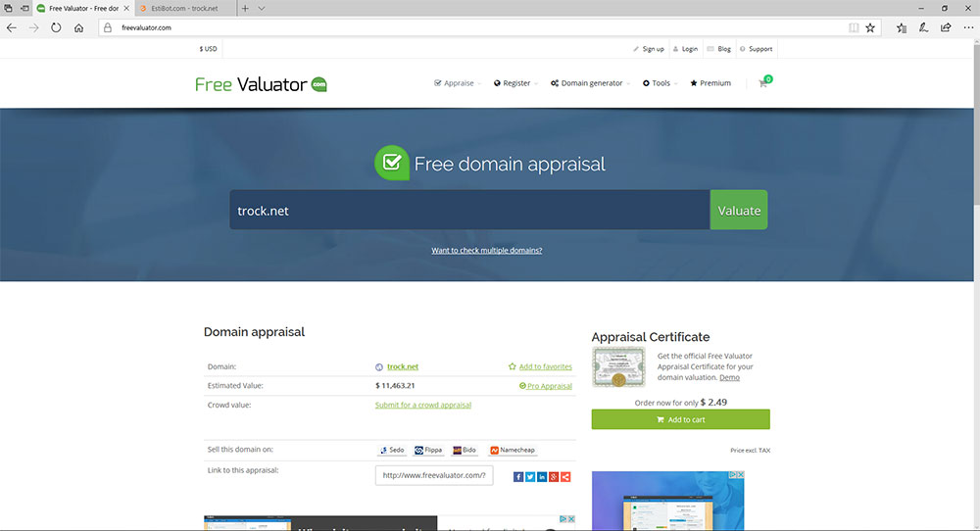Click Want to check multiple domains link

tap(486, 251)
